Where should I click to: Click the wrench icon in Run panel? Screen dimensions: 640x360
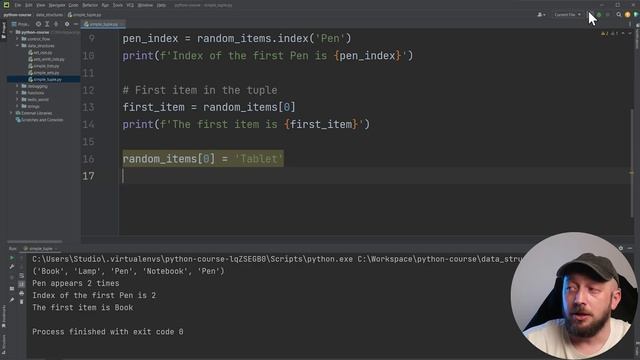pos(12,267)
